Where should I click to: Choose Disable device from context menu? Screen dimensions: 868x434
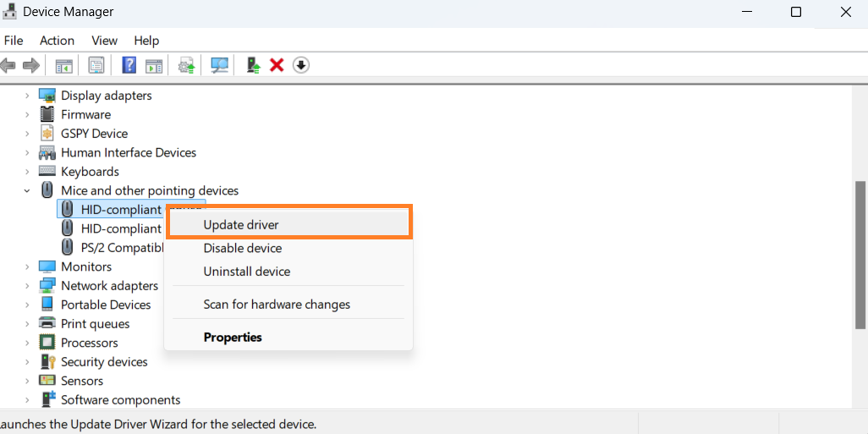point(288,249)
